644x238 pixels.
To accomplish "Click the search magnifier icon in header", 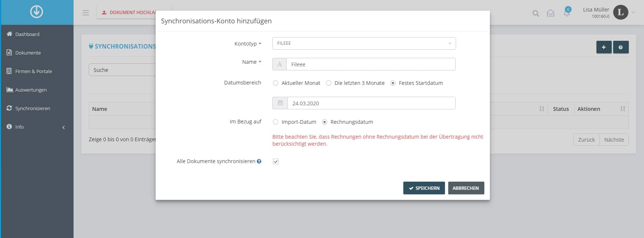I will pos(536,13).
